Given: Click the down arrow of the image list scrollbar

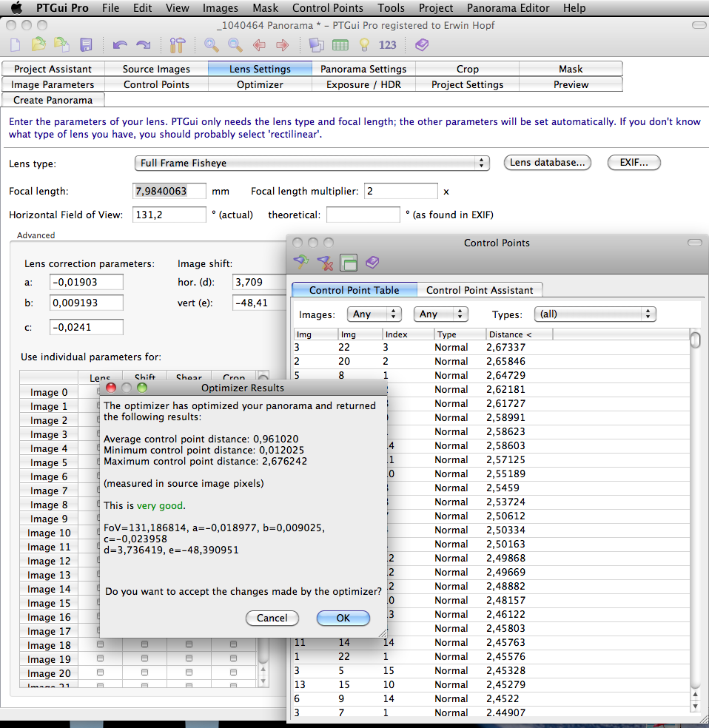Looking at the screenshot, I should point(263,681).
